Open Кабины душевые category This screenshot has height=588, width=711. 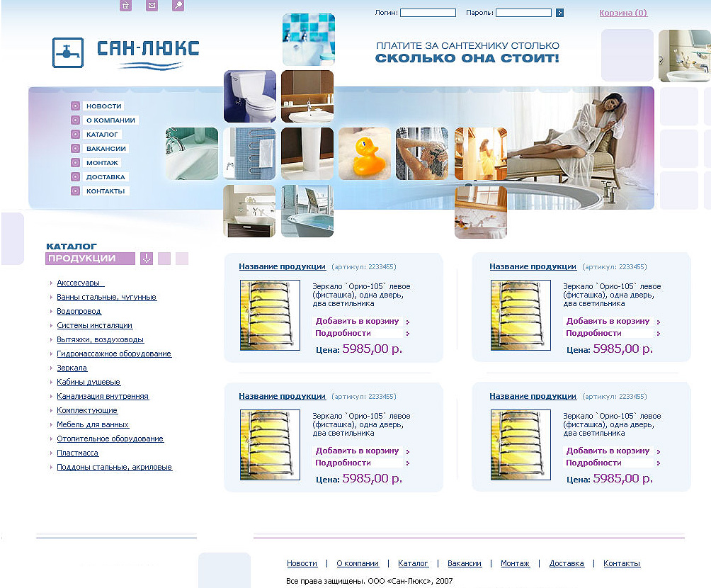tap(89, 382)
